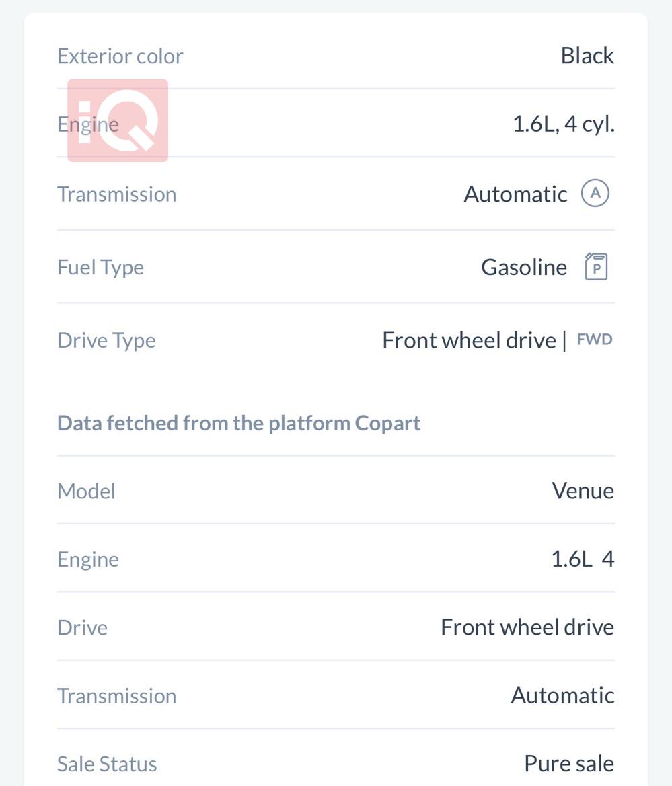
Task: Click the Drive Type label
Action: click(x=106, y=340)
